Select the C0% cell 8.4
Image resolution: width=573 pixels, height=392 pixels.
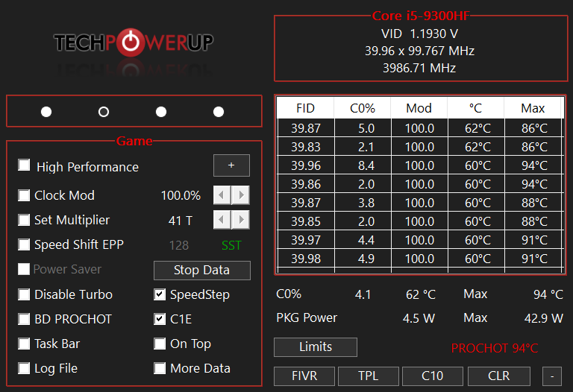(x=363, y=165)
